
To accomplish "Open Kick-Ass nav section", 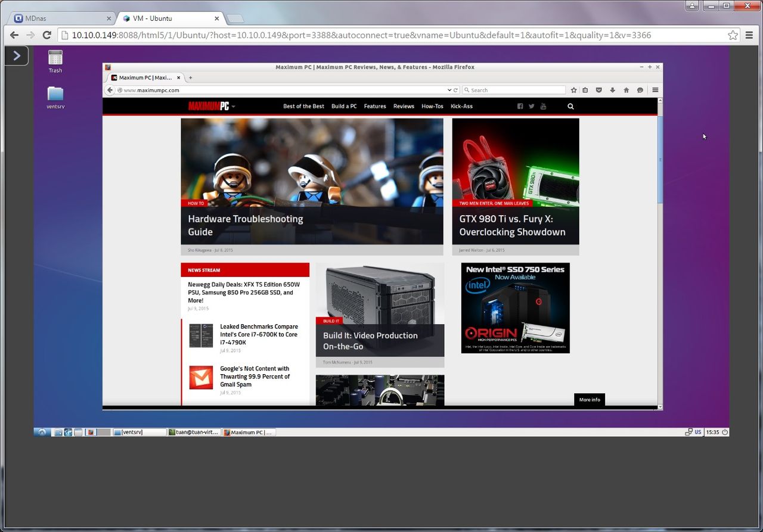I will tap(461, 106).
